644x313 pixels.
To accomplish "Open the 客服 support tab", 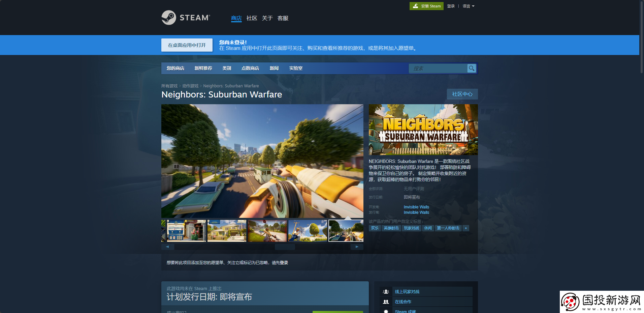I will tap(283, 18).
